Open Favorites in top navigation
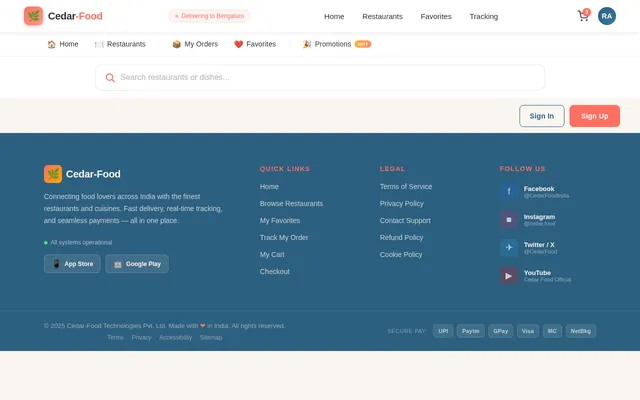 tap(436, 16)
